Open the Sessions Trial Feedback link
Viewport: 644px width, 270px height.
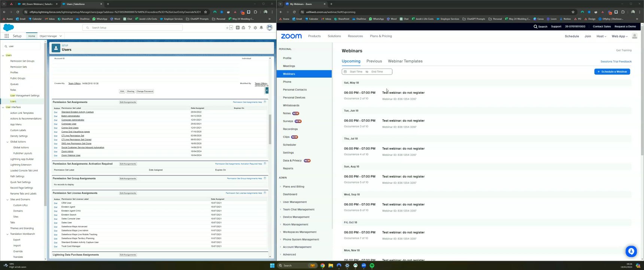click(616, 61)
